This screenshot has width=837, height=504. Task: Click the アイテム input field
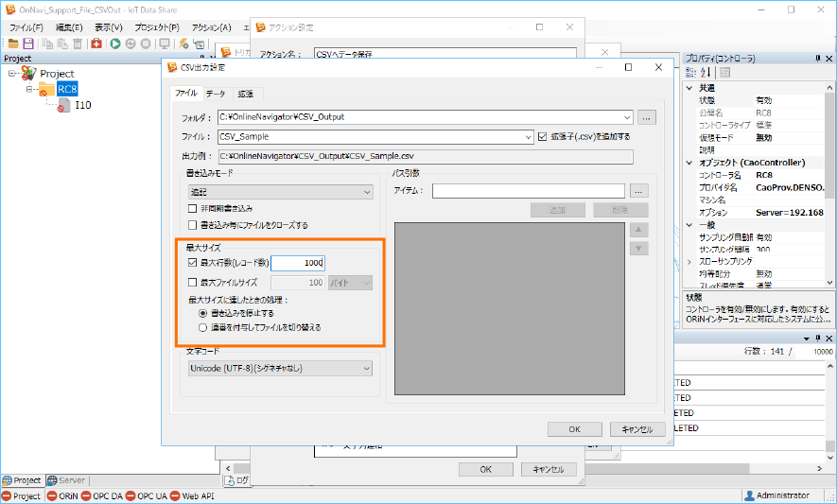click(528, 192)
